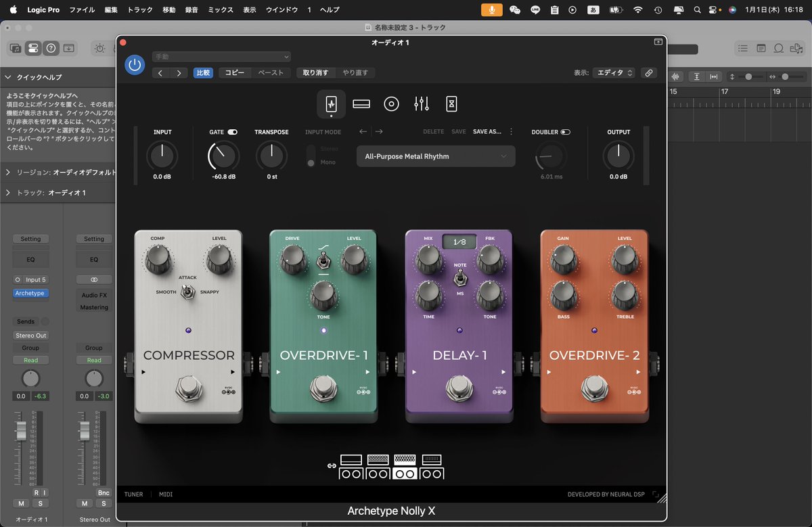
Task: Flip the Overdrive-1 mini toggle switch
Action: 323,259
